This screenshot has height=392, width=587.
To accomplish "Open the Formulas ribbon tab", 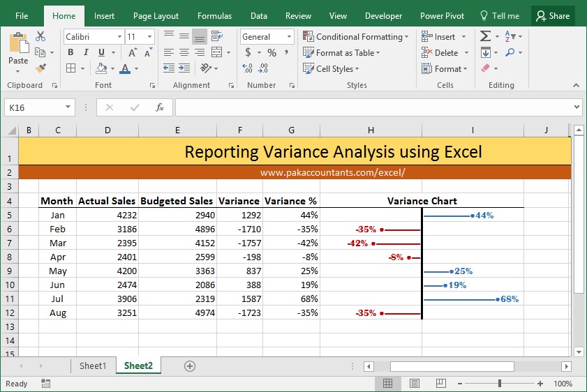I will pos(214,16).
